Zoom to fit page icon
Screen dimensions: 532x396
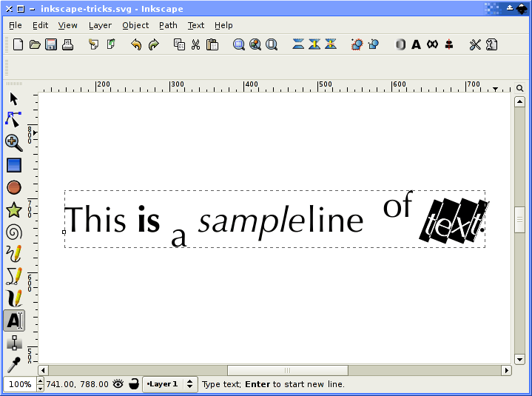pos(272,44)
